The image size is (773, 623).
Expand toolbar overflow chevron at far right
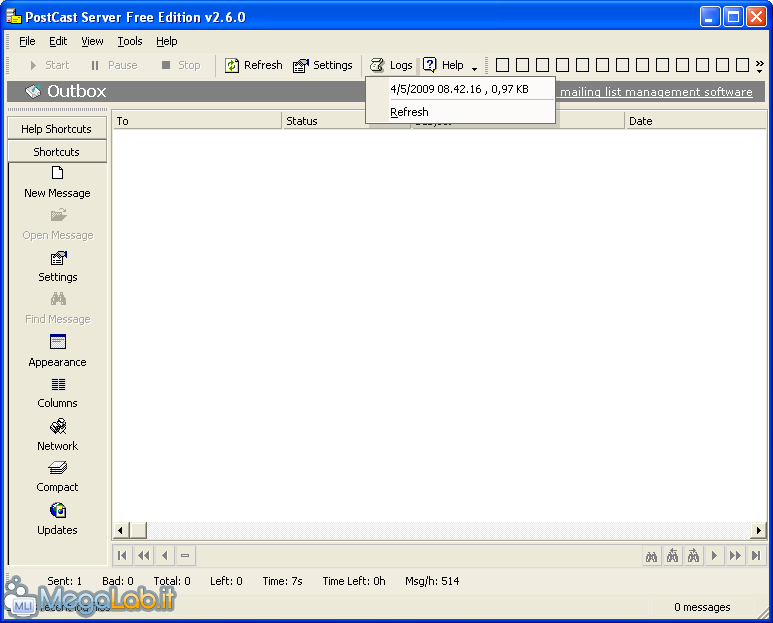pos(759,65)
